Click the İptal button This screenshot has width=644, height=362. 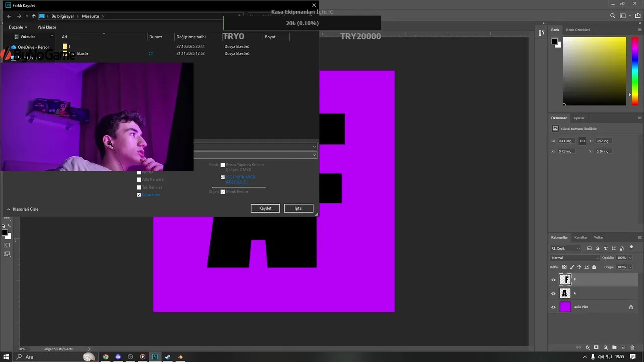click(299, 208)
